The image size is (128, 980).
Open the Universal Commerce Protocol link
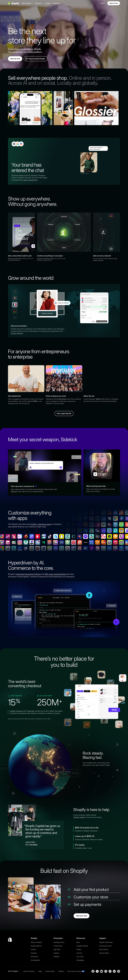(x=28, y=574)
